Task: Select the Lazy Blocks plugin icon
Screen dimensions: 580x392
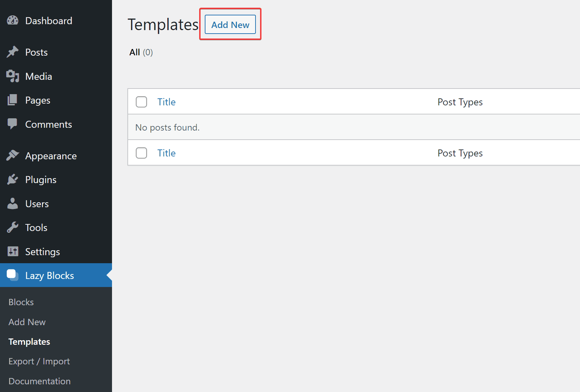Action: pos(12,275)
